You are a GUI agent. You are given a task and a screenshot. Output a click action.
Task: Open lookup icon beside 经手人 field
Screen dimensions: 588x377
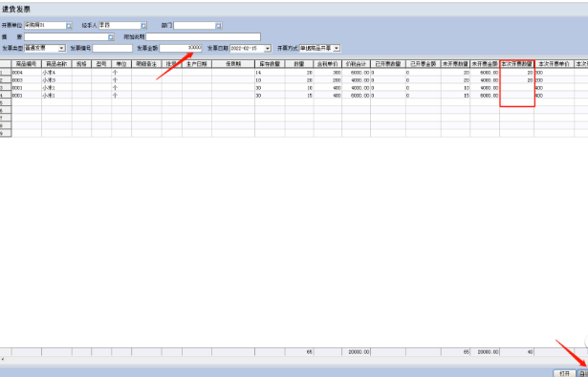click(143, 26)
